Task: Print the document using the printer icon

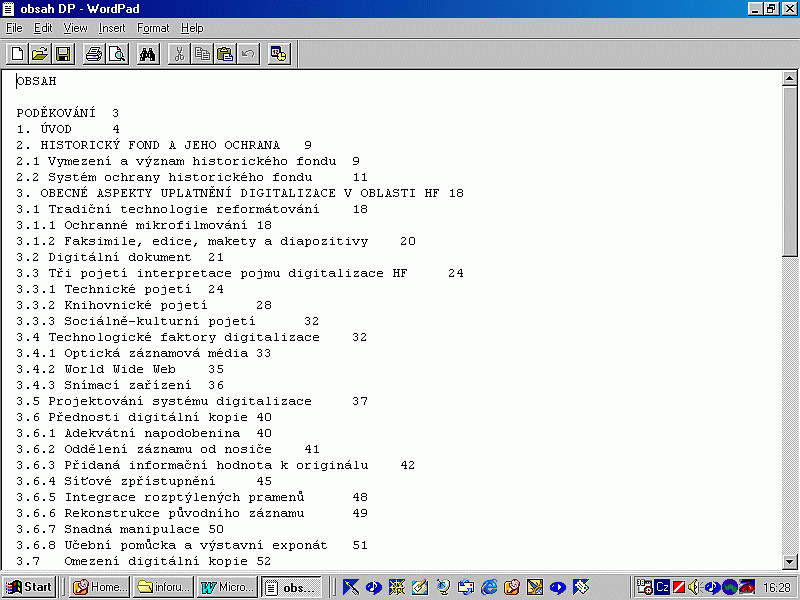Action: [x=94, y=54]
